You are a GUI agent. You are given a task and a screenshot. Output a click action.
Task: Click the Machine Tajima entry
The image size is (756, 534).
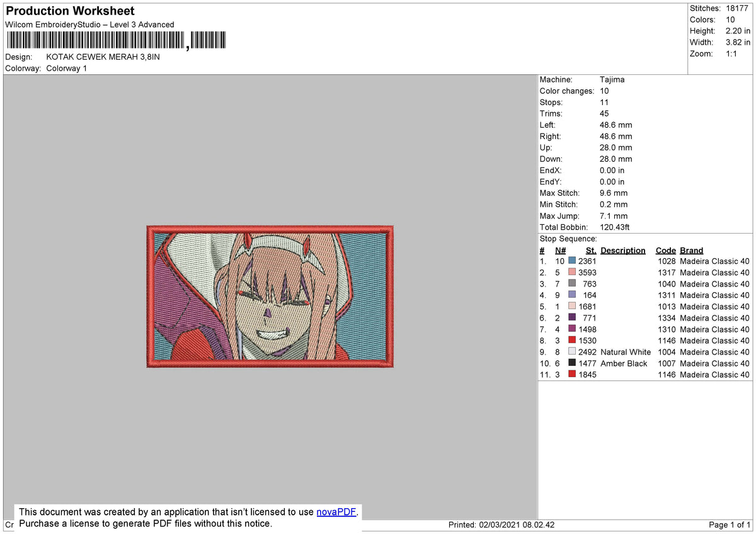pyautogui.click(x=612, y=79)
